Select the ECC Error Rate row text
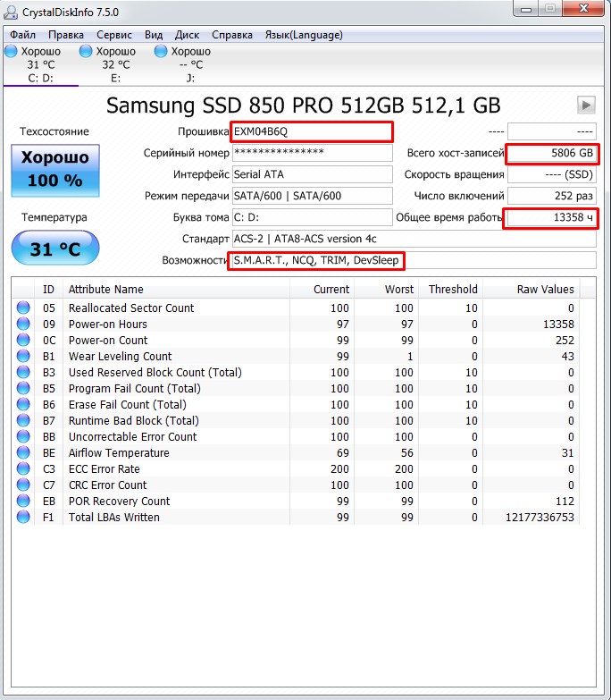 point(105,468)
